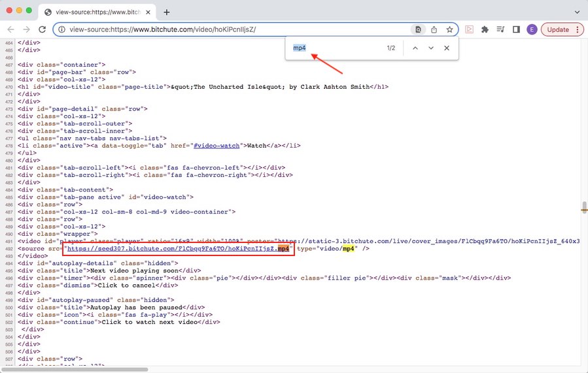
Task: Click "fas fa-play" text on line 501
Action: coord(146,315)
